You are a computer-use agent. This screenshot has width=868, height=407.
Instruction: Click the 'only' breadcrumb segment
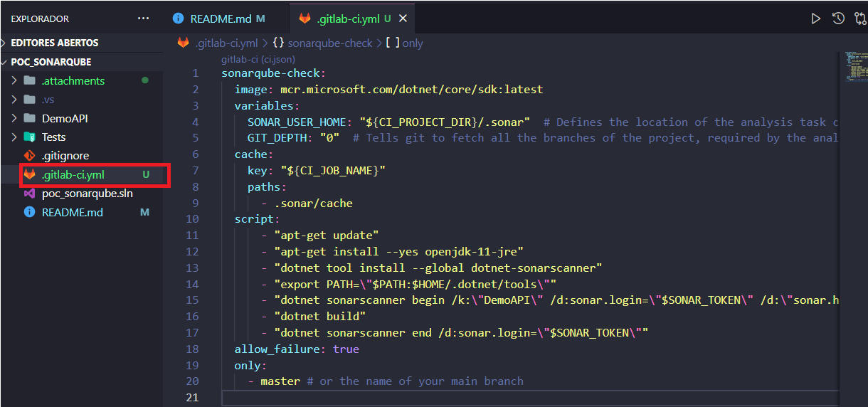point(413,43)
